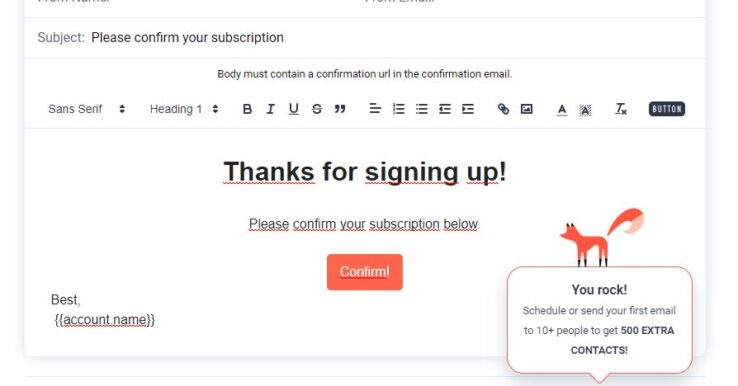Viewport: 738px width, 386px height.
Task: Create a bulleted list
Action: 422,109
